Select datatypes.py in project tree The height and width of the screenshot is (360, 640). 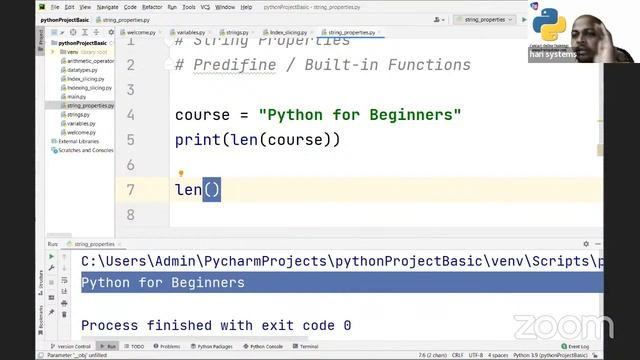pyautogui.click(x=79, y=70)
